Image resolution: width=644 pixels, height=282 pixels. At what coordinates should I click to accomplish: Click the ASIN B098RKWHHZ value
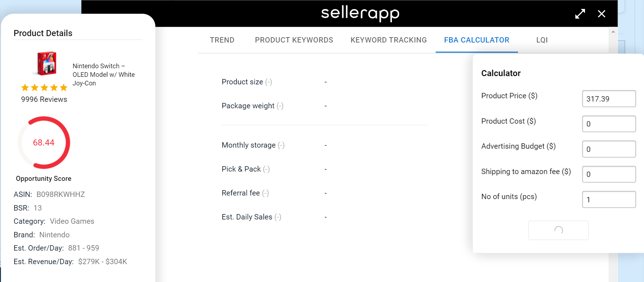pyautogui.click(x=61, y=194)
